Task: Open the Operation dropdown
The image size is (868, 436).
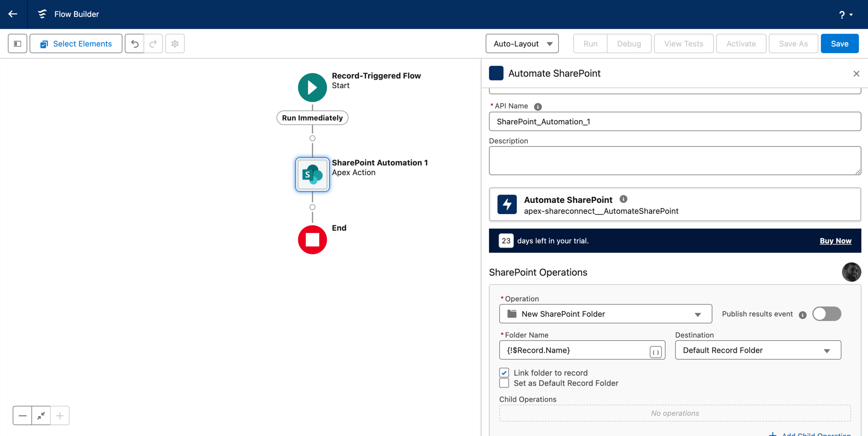Action: pyautogui.click(x=605, y=314)
